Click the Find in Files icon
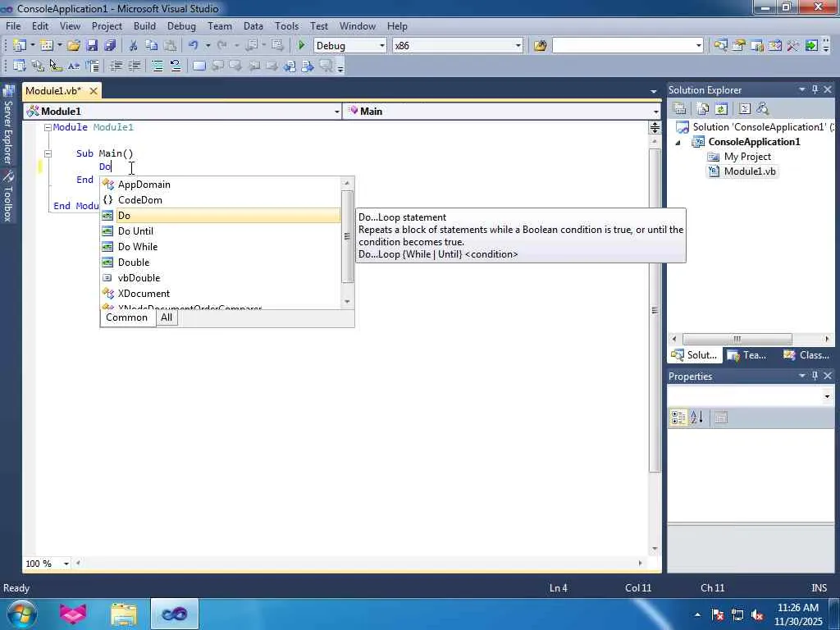 click(540, 46)
